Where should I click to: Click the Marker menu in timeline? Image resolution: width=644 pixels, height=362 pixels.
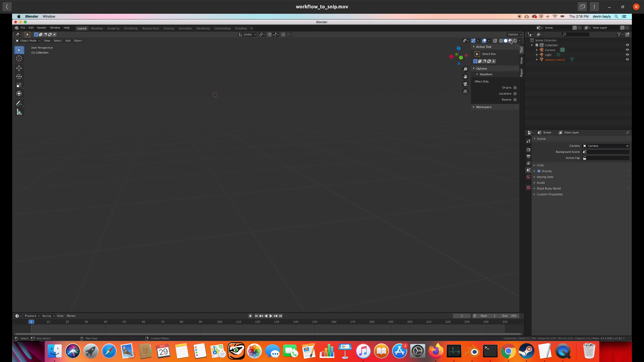[71, 316]
